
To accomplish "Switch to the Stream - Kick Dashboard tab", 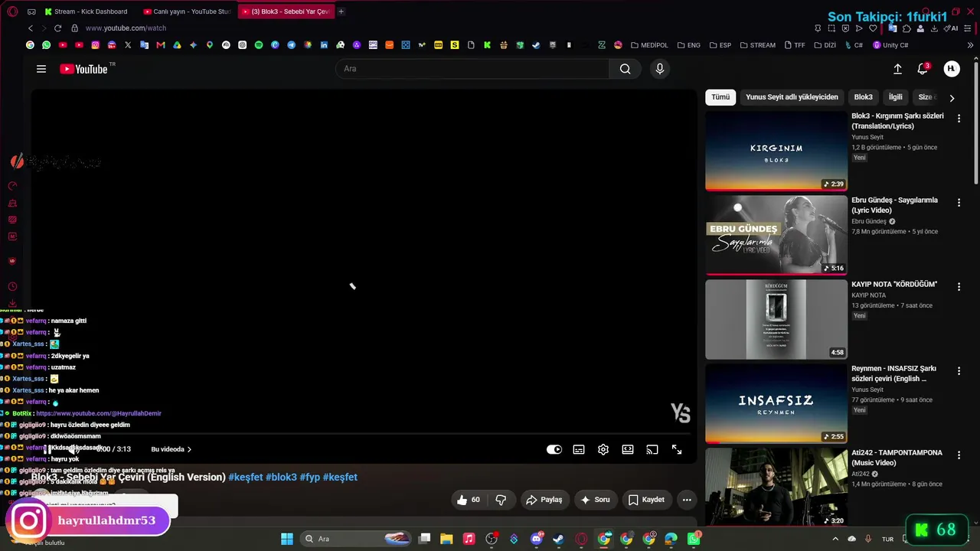I will pyautogui.click(x=90, y=11).
